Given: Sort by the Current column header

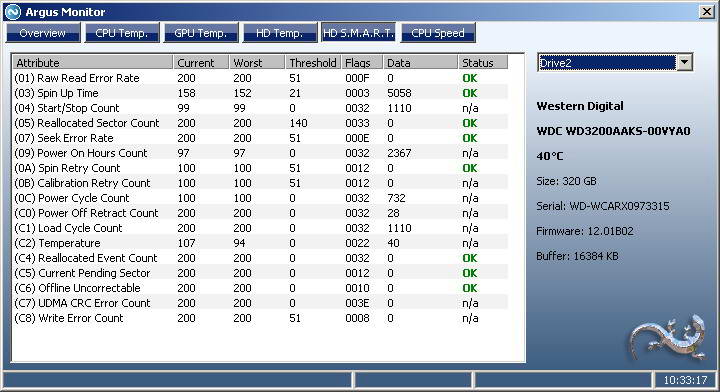Looking at the screenshot, I should point(201,62).
